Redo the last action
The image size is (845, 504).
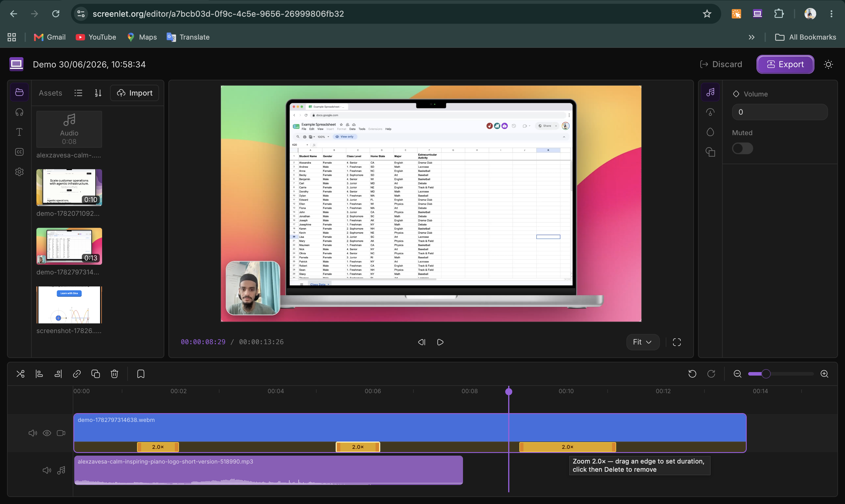tap(711, 374)
